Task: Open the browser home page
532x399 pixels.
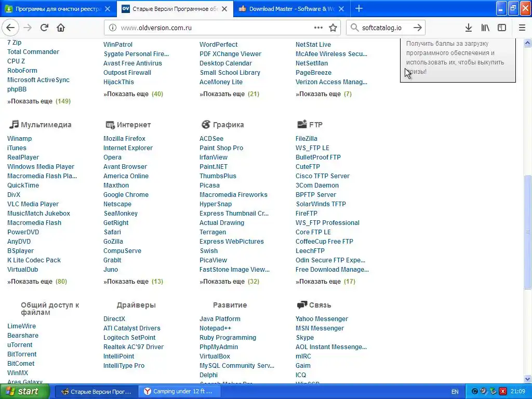Action: pyautogui.click(x=61, y=28)
